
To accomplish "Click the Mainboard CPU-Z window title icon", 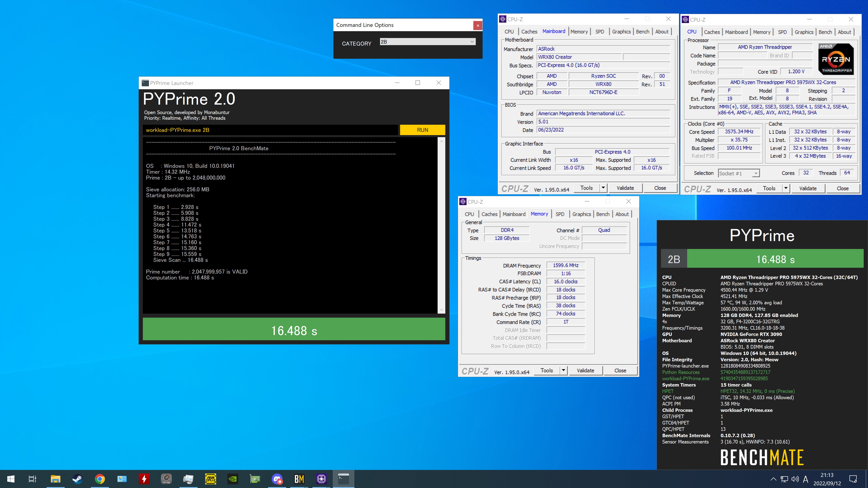I will 503,19.
